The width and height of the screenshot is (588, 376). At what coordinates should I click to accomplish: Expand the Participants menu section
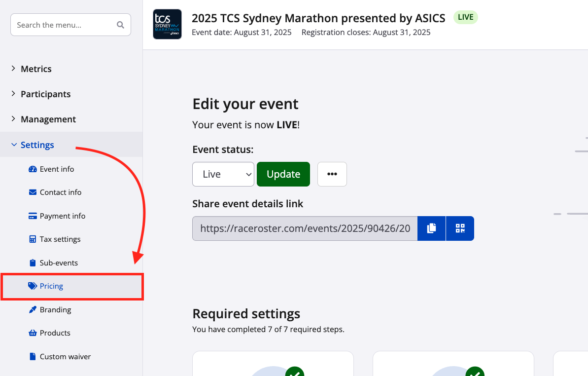tap(45, 94)
